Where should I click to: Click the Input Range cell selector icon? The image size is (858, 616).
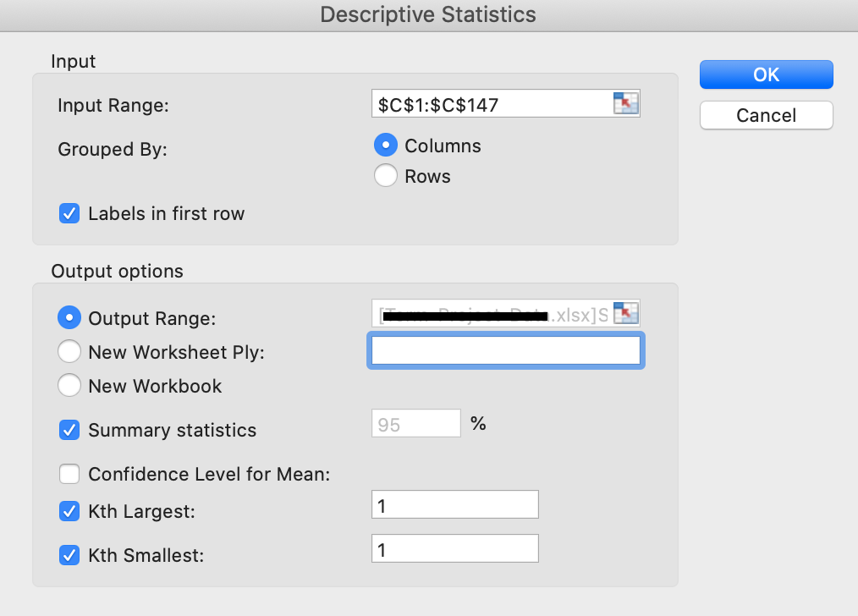(626, 103)
